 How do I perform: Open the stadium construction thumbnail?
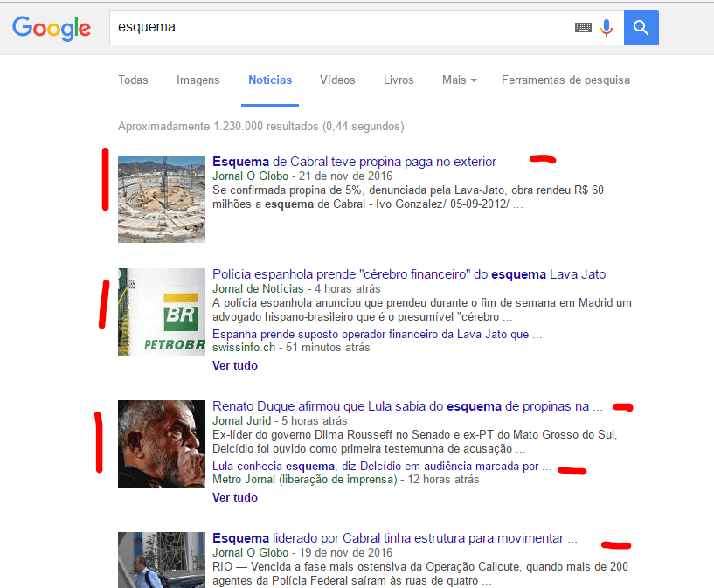pos(162,199)
